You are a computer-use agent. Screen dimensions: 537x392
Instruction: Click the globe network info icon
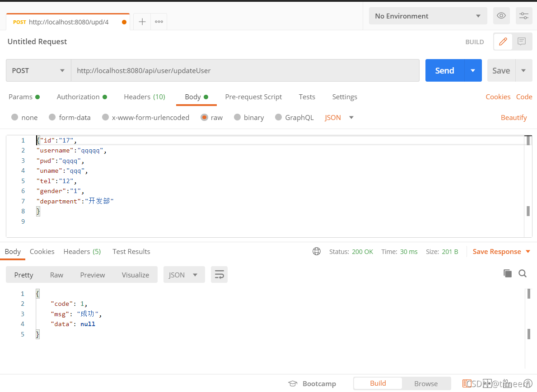pyautogui.click(x=317, y=251)
